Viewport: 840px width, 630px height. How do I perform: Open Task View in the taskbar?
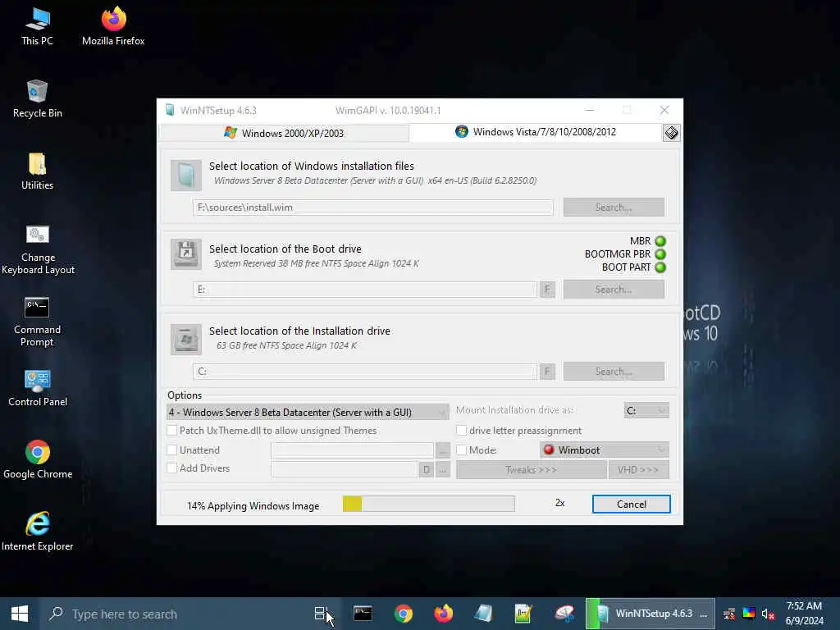pyautogui.click(x=320, y=614)
